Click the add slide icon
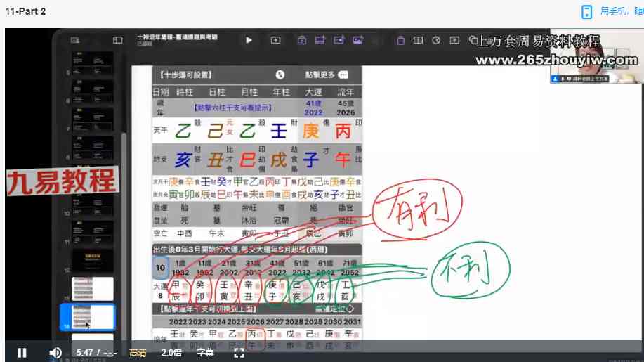The height and width of the screenshot is (362, 644). pos(275,40)
